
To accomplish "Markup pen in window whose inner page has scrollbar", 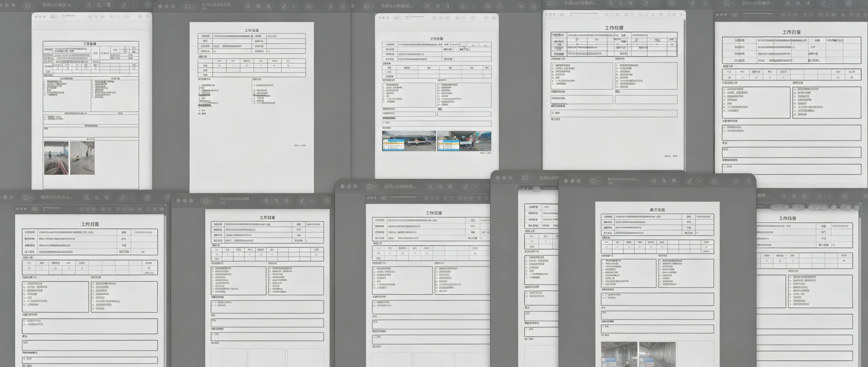I will click(646, 3).
